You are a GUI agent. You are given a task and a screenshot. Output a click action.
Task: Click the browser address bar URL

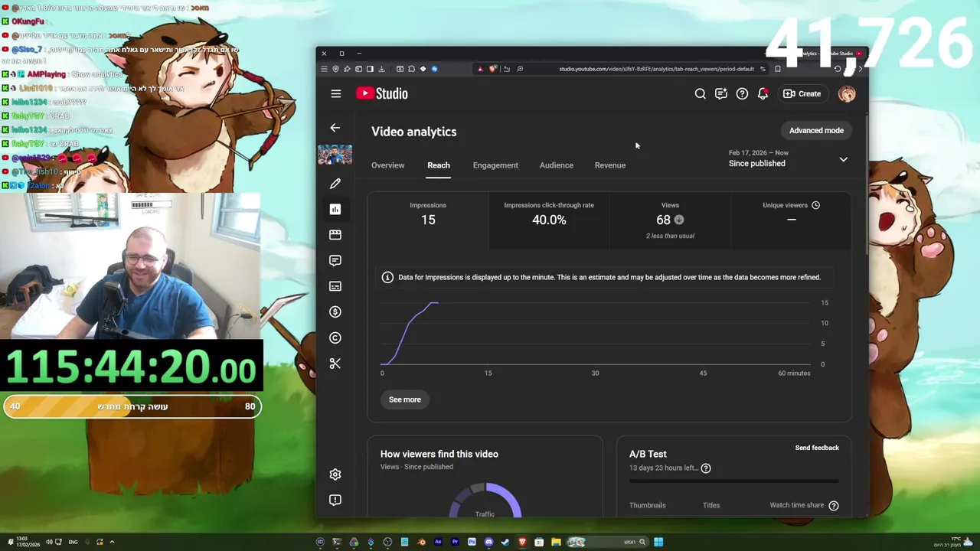point(656,69)
